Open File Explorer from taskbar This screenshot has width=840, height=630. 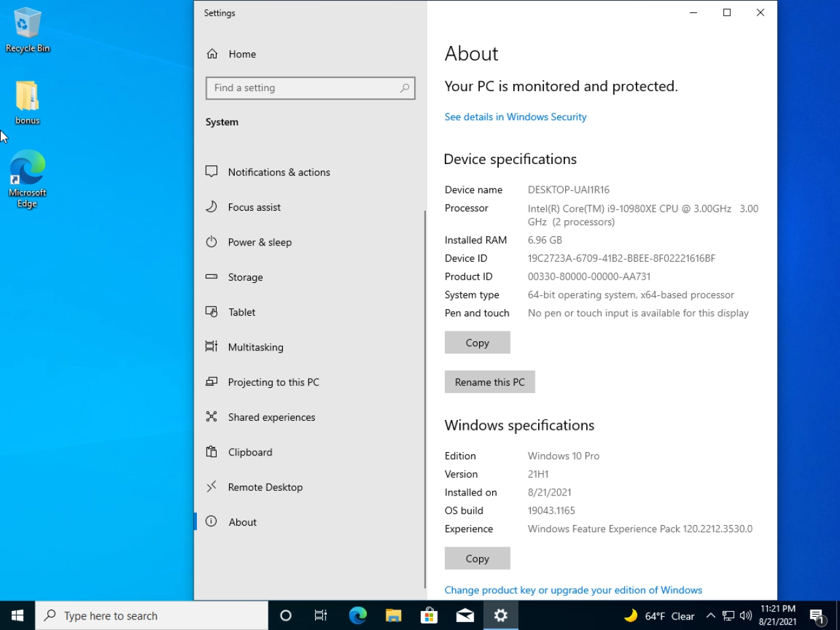coord(393,616)
